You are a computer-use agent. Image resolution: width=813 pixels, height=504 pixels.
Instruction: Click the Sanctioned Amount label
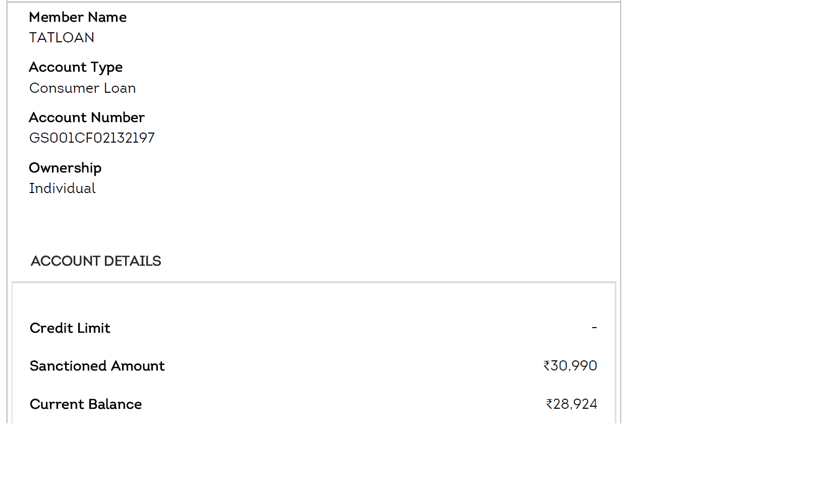pos(97,366)
